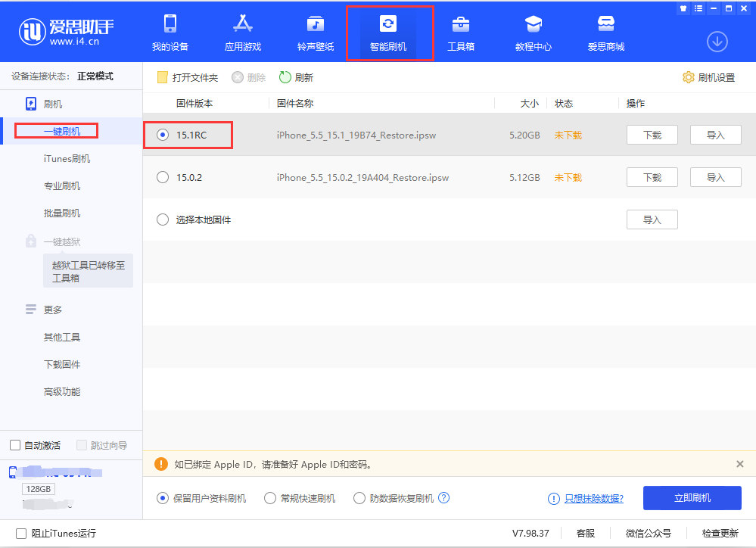Select iTunes刷机 in the sidebar

tap(67, 158)
